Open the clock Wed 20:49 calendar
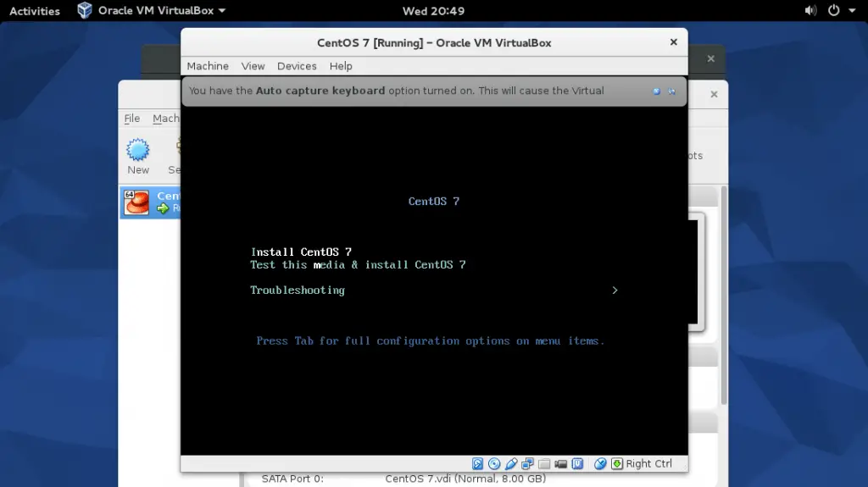Image resolution: width=868 pixels, height=487 pixels. coord(433,10)
